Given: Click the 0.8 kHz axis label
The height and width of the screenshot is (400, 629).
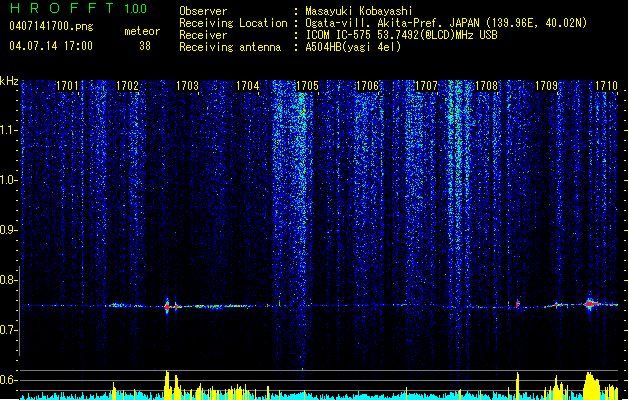Looking at the screenshot, I should (9, 280).
